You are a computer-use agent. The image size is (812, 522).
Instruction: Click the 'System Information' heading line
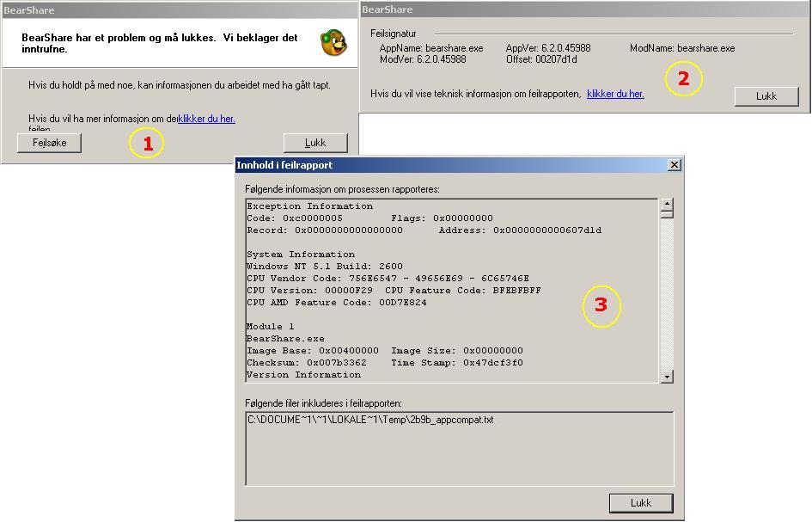[301, 255]
